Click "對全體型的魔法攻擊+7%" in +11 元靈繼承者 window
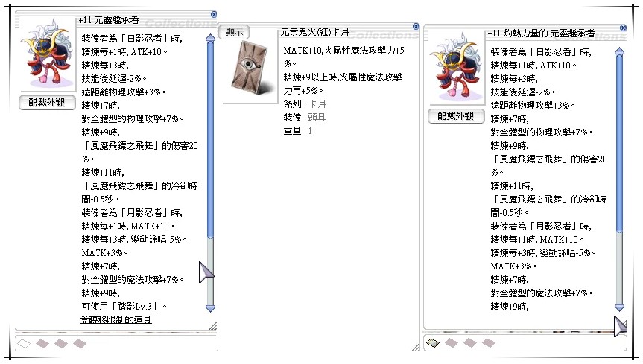This screenshot has height=364, width=643. [x=133, y=280]
